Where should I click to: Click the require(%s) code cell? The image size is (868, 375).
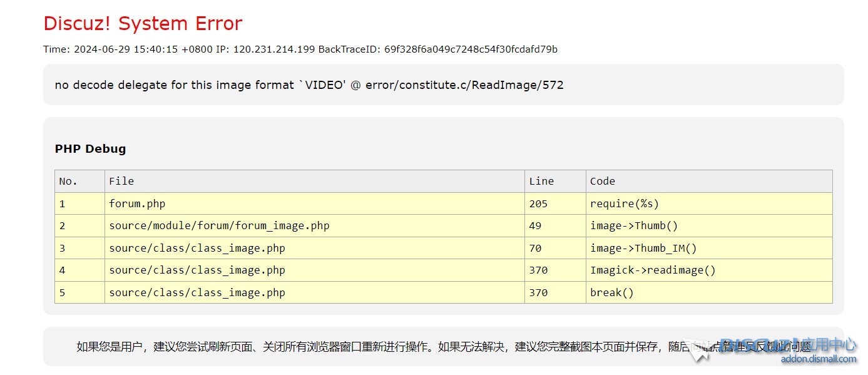click(x=625, y=204)
